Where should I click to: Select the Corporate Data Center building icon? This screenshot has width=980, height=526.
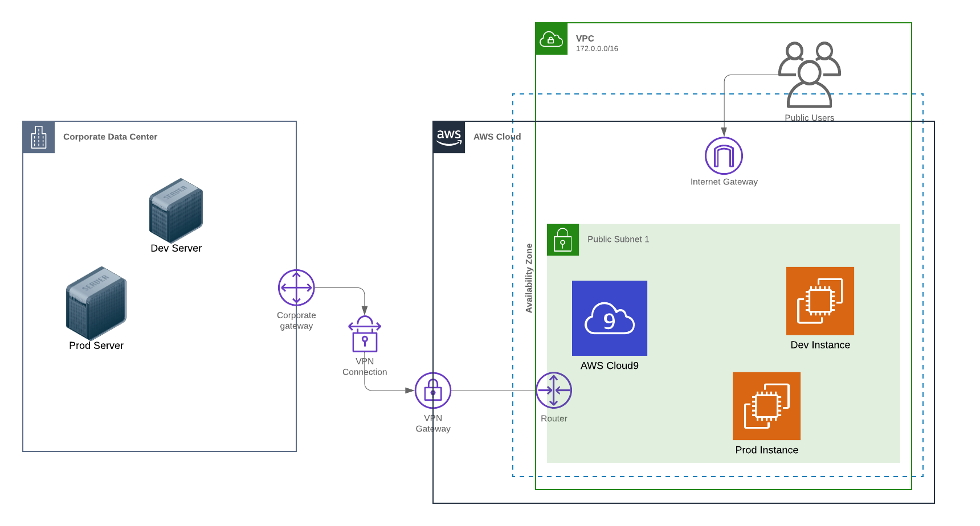pos(39,137)
